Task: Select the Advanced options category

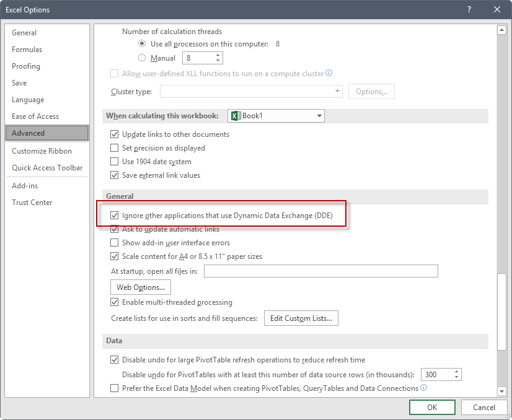Action: (x=47, y=133)
